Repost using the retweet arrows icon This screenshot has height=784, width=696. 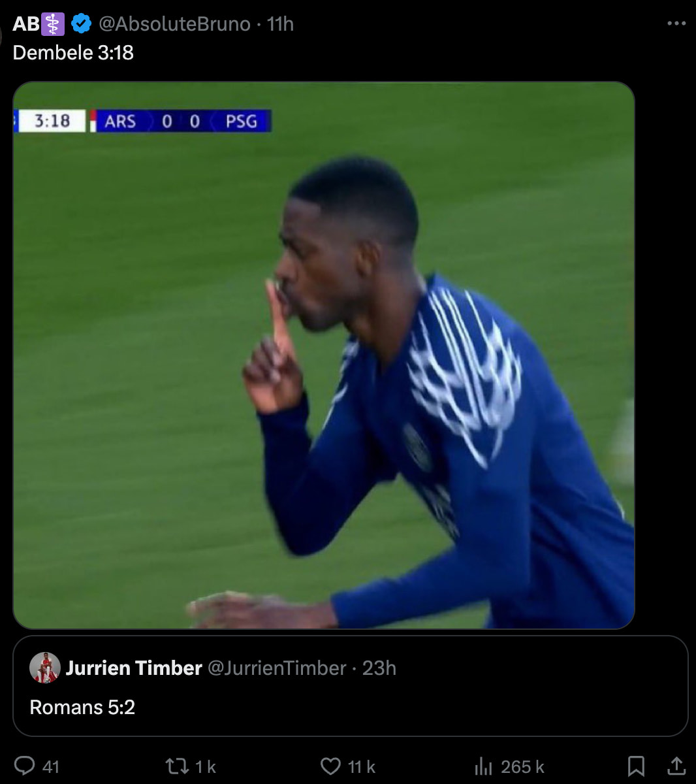point(177,766)
